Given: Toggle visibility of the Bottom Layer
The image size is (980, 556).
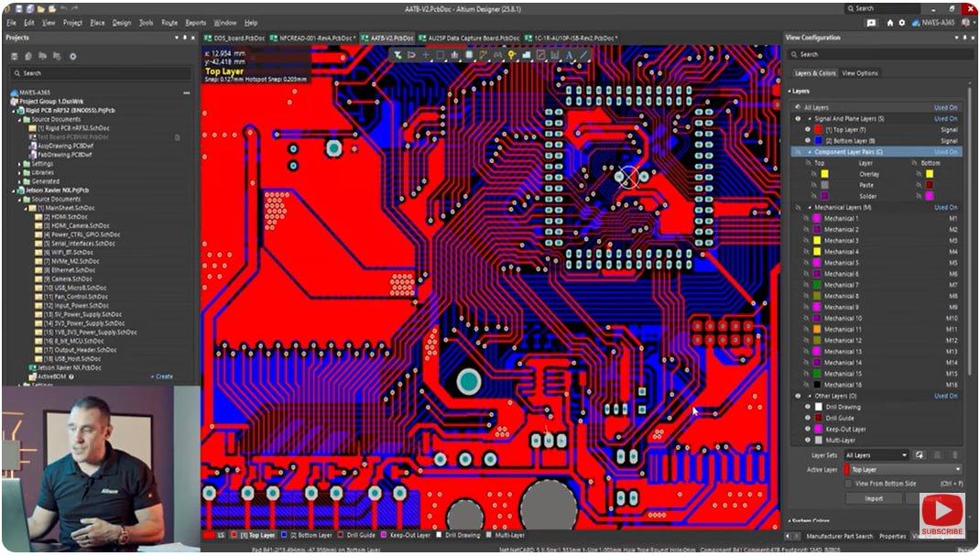Looking at the screenshot, I should 808,140.
